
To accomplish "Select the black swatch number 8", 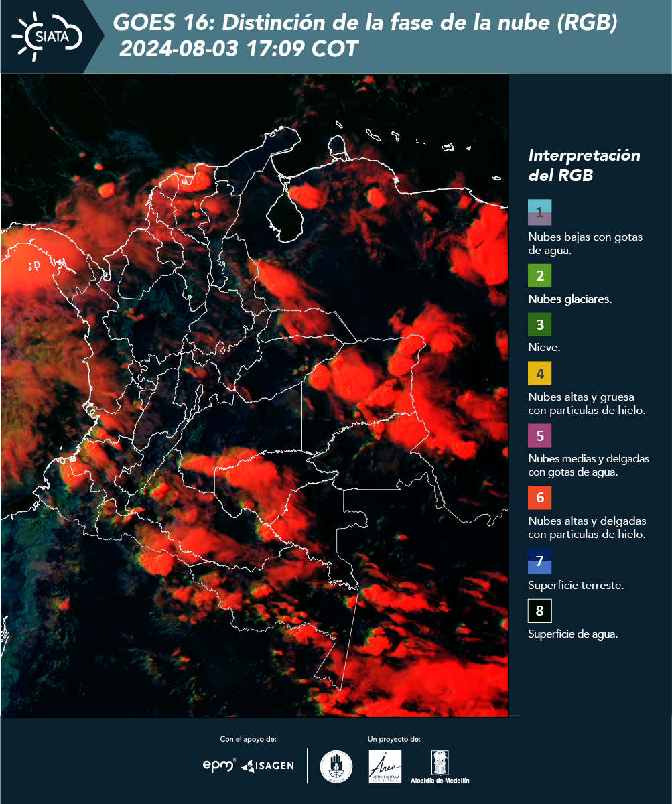I will click(x=540, y=611).
